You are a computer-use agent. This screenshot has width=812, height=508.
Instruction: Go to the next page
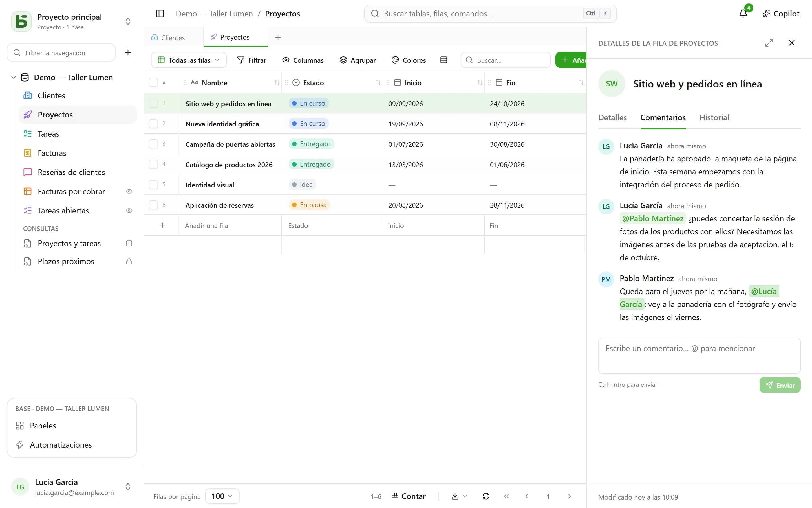point(569,496)
